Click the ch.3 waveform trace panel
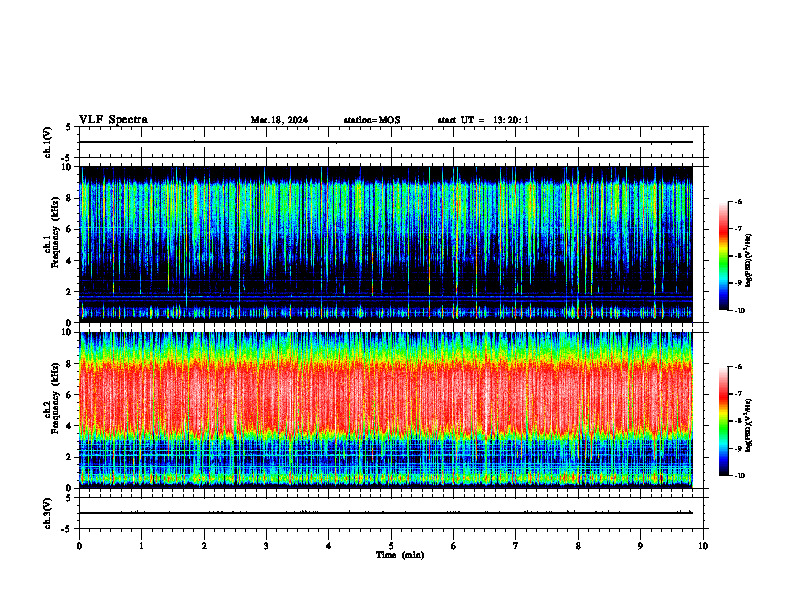The height and width of the screenshot is (612, 792). click(x=391, y=513)
